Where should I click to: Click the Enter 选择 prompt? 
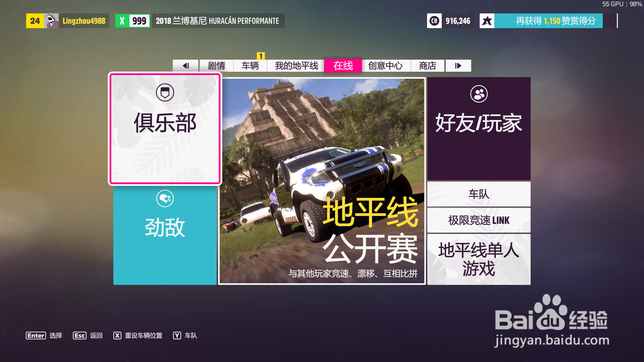tap(44, 336)
